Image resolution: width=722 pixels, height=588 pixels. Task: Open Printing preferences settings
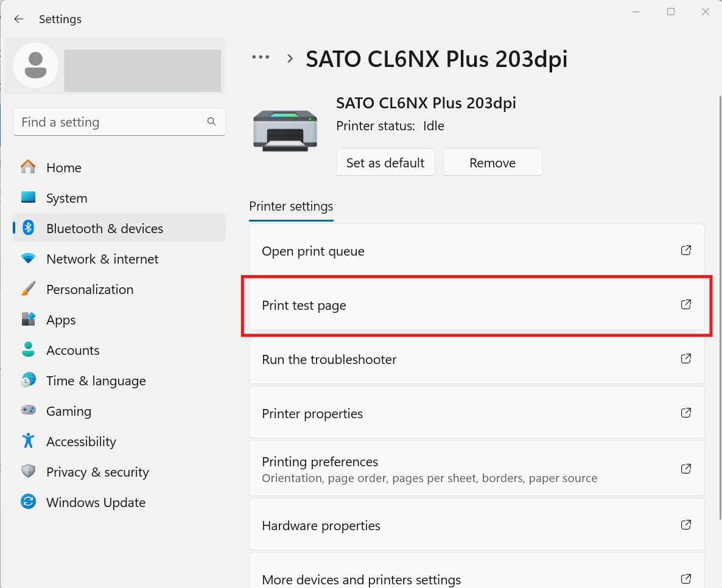pos(477,468)
